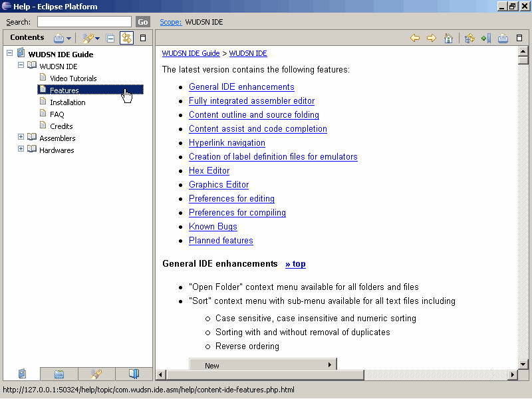This screenshot has height=399, width=532.
Task: Open General IDE enhancements link
Action: [x=241, y=87]
